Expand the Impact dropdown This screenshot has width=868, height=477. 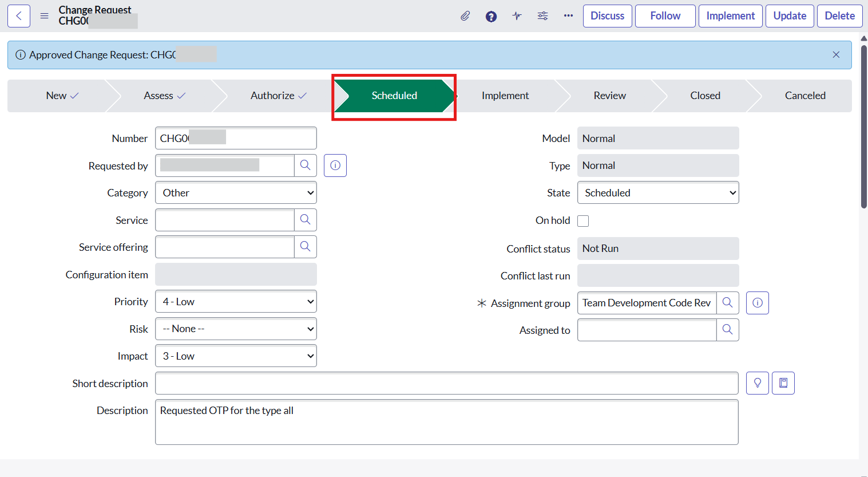pos(236,356)
